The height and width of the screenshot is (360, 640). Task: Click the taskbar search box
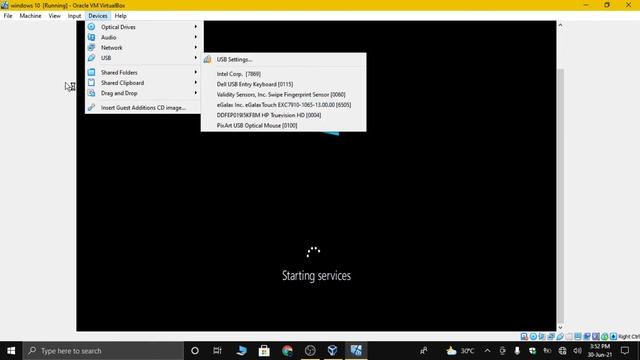coord(103,351)
